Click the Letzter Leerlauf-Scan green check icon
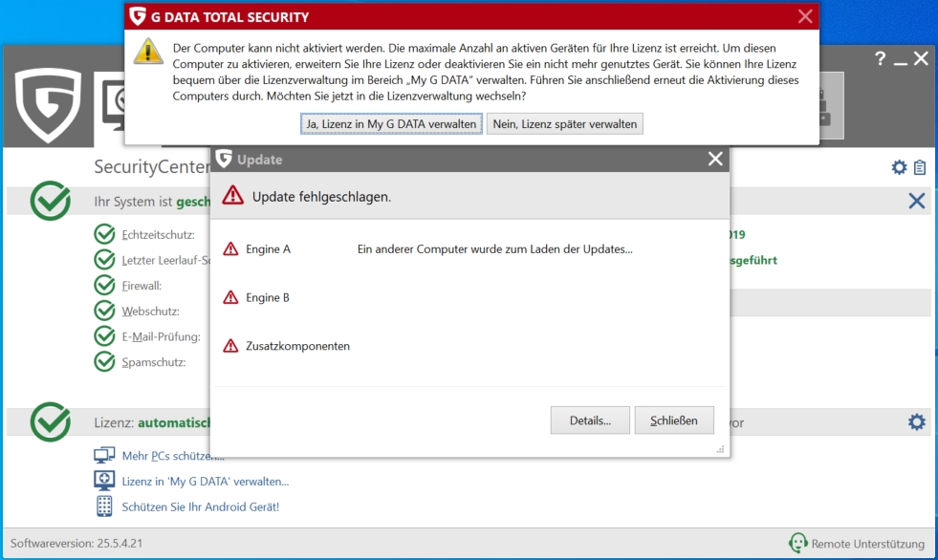Image resolution: width=938 pixels, height=560 pixels. [x=104, y=260]
